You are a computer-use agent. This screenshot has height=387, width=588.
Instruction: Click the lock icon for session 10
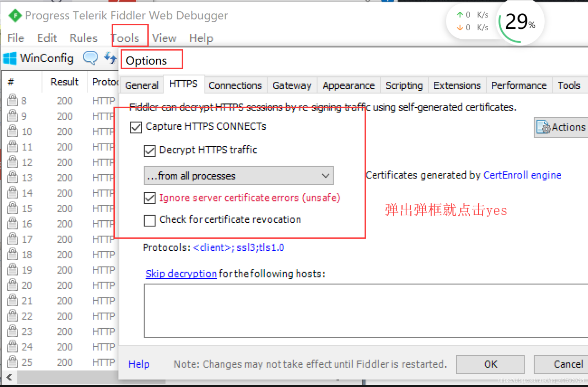tap(12, 131)
